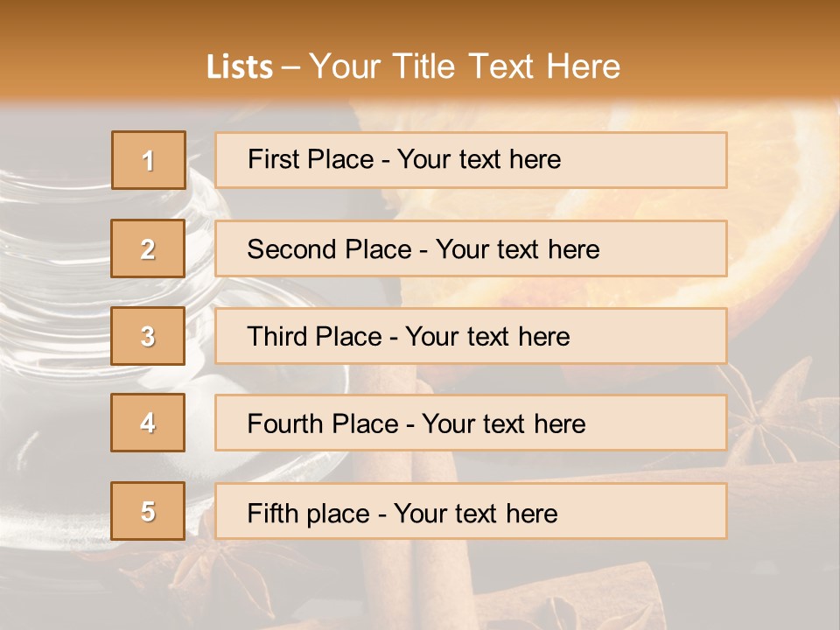The image size is (840, 630).
Task: Select the number 3 box
Action: pos(148,336)
